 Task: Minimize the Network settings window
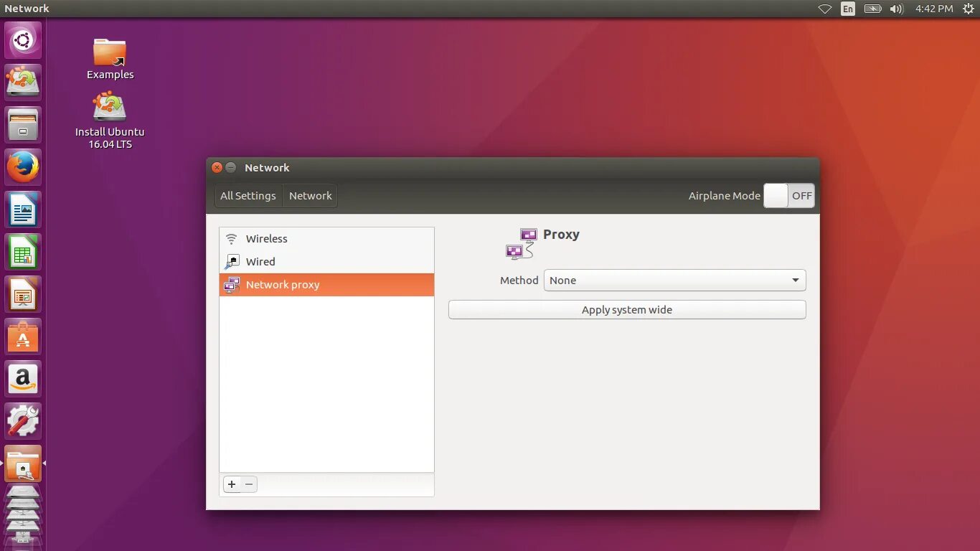pos(230,167)
